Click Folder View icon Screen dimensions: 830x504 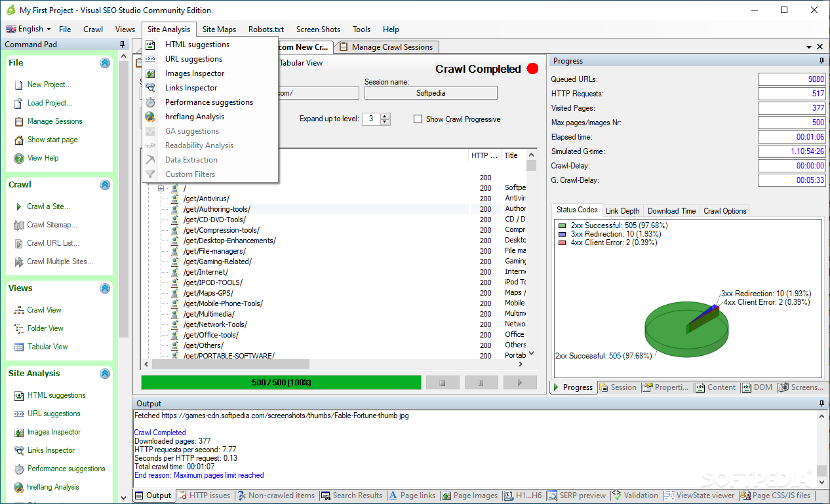coord(19,328)
